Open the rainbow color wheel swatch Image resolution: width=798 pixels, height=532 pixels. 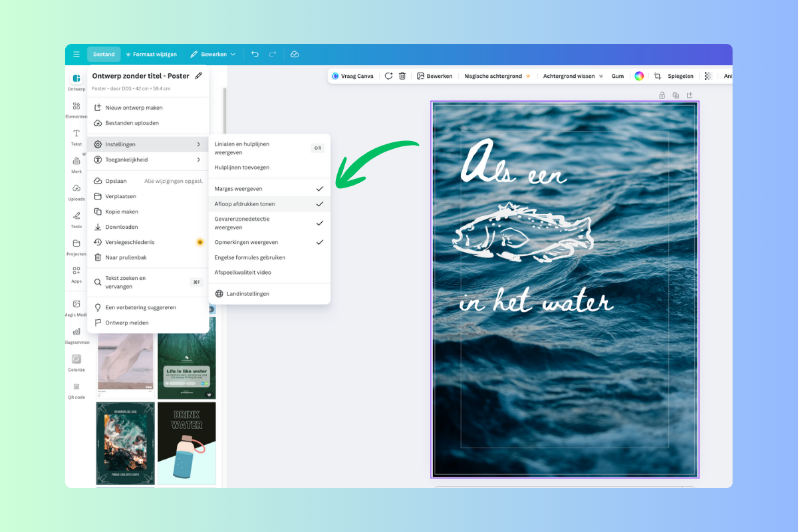tap(638, 76)
